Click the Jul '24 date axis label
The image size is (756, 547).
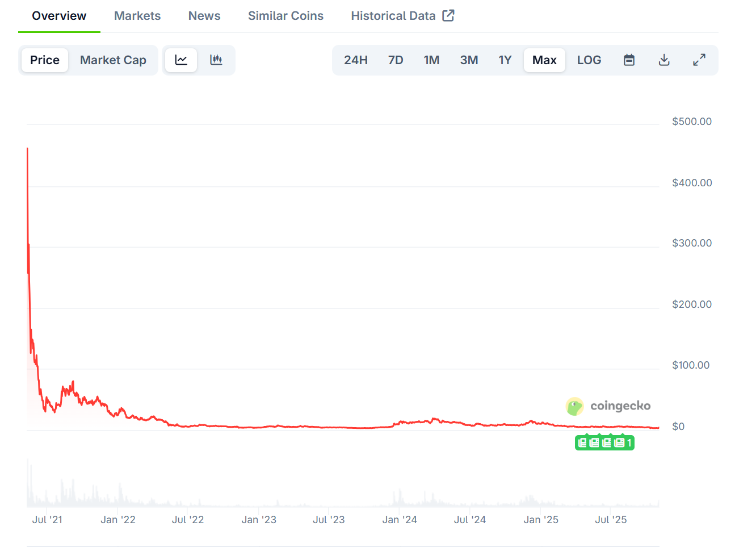click(x=470, y=520)
